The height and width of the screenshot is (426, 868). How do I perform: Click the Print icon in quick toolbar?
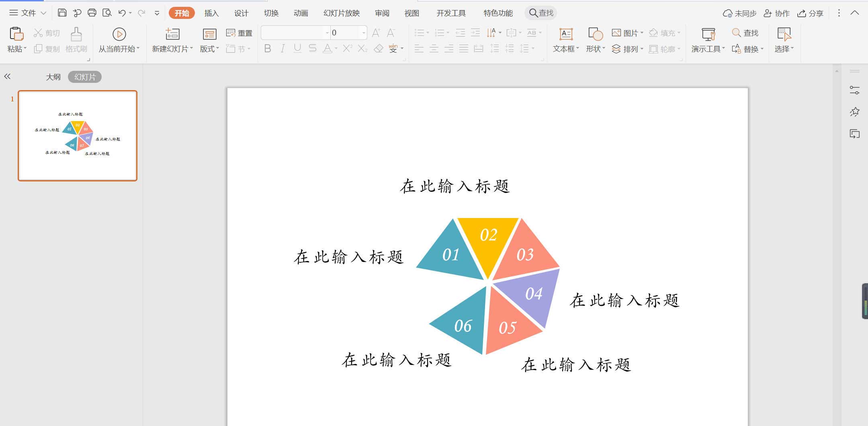tap(92, 13)
